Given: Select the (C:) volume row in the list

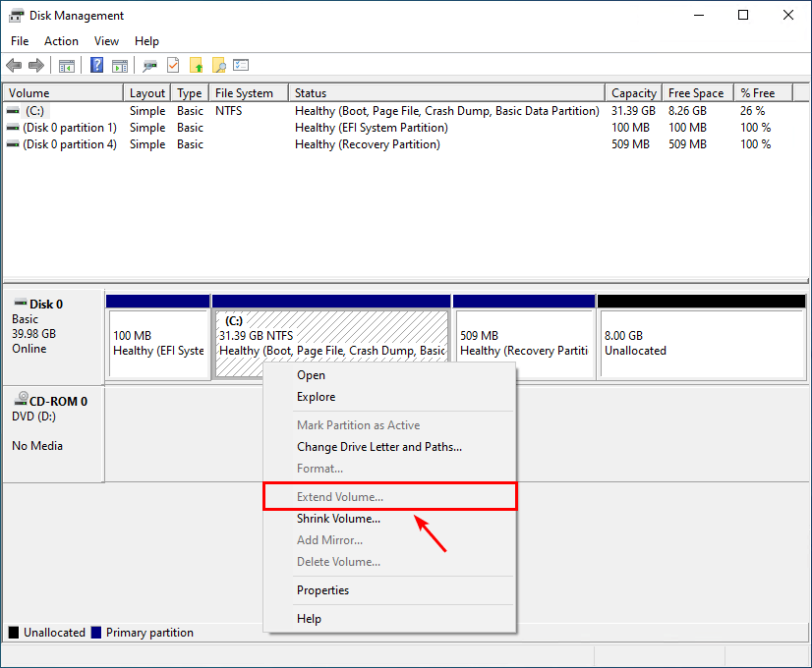Looking at the screenshot, I should pyautogui.click(x=398, y=111).
